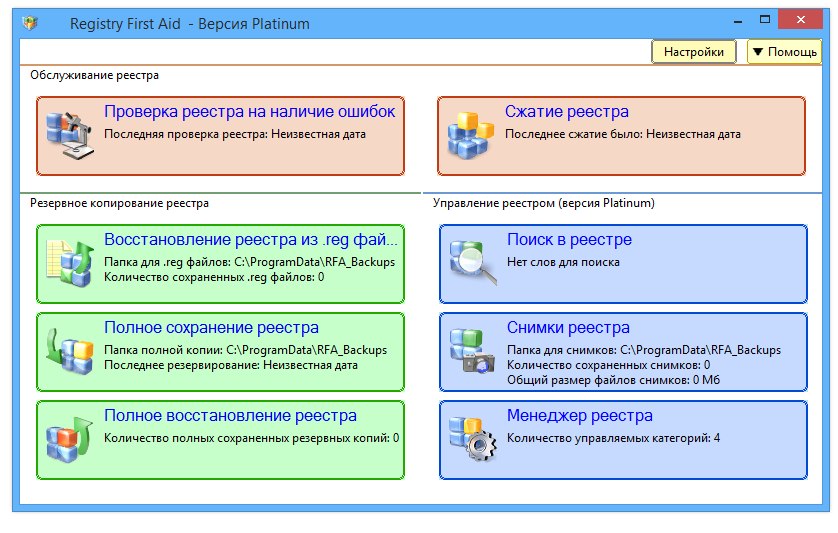Viewport: 838px width, 533px height.
Task: Click text Количество сохраненных снимков: 0
Action: click(608, 365)
